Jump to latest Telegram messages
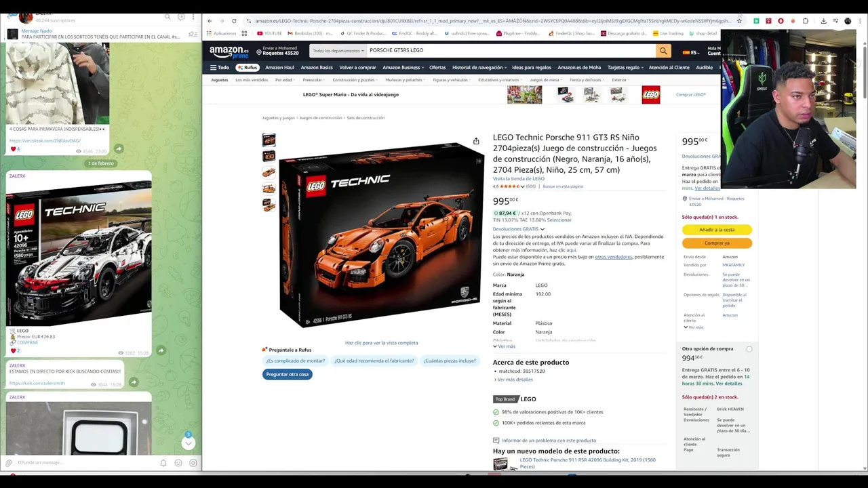Image resolution: width=868 pixels, height=488 pixels. 189,443
